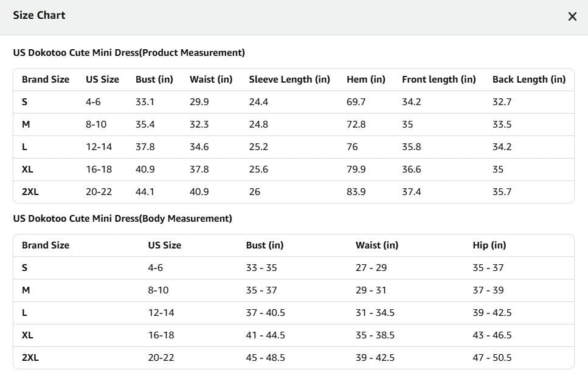
Task: Click the Hip (in) column header
Action: click(489, 245)
